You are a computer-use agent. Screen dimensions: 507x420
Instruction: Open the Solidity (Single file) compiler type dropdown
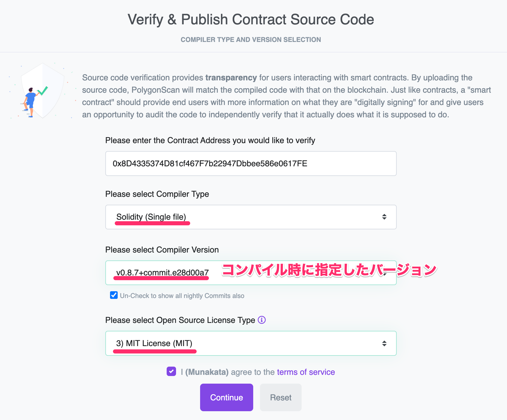coord(251,217)
